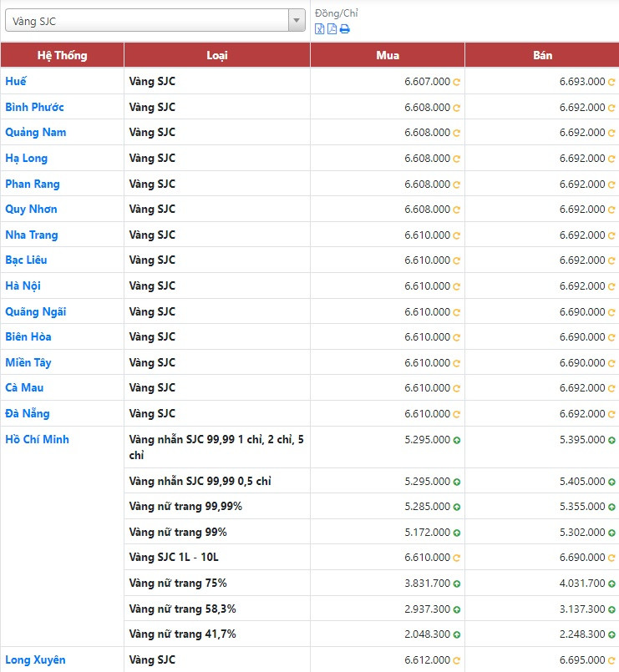Viewport: 619px width, 672px height.
Task: Click the Mua price 3.831.700
Action: click(x=427, y=584)
